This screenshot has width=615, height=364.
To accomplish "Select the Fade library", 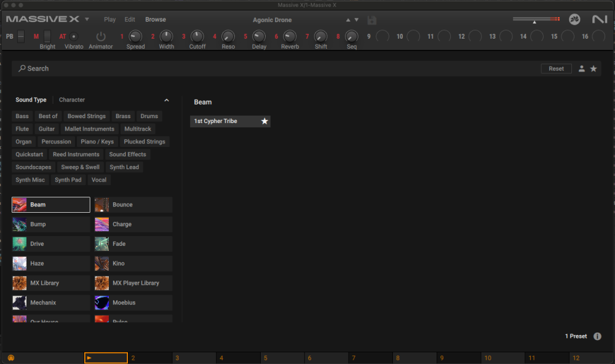I will coord(133,244).
